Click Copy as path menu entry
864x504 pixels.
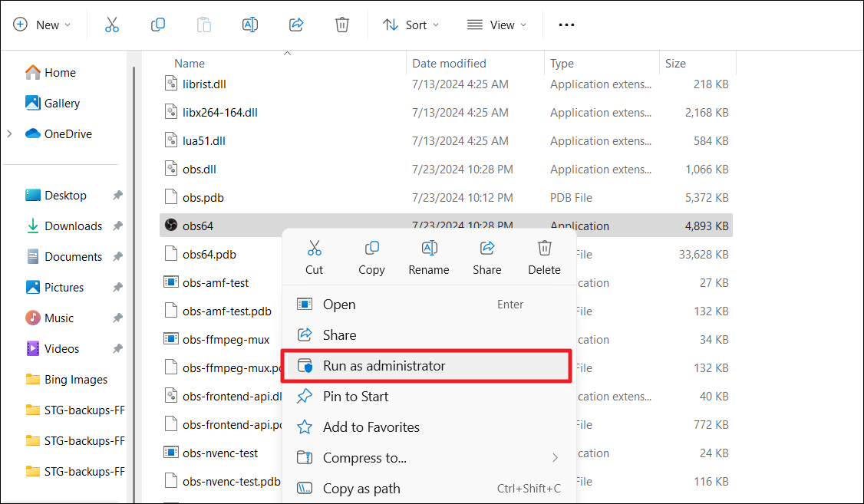click(x=361, y=489)
